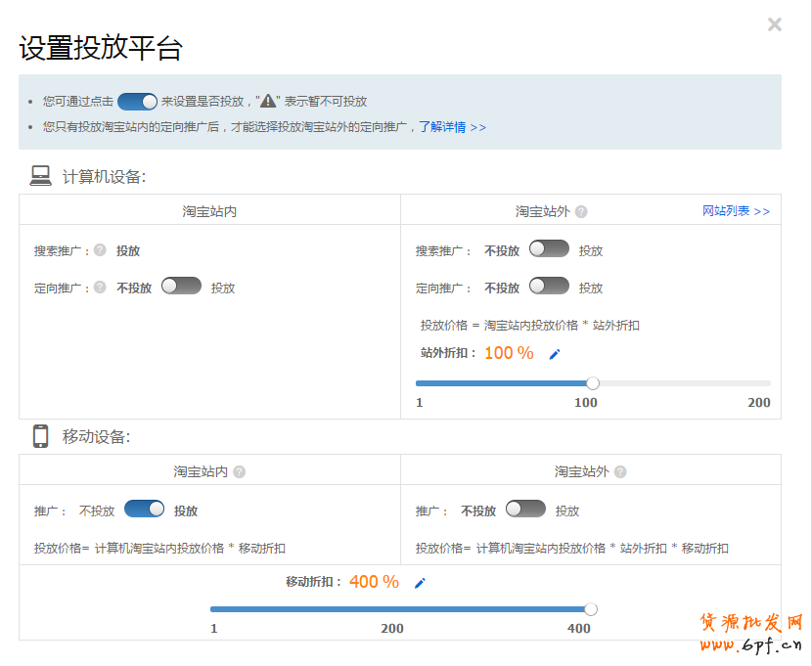812x666 pixels.
Task: Click help icon next to computer 淘宝站外 header
Action: [581, 211]
